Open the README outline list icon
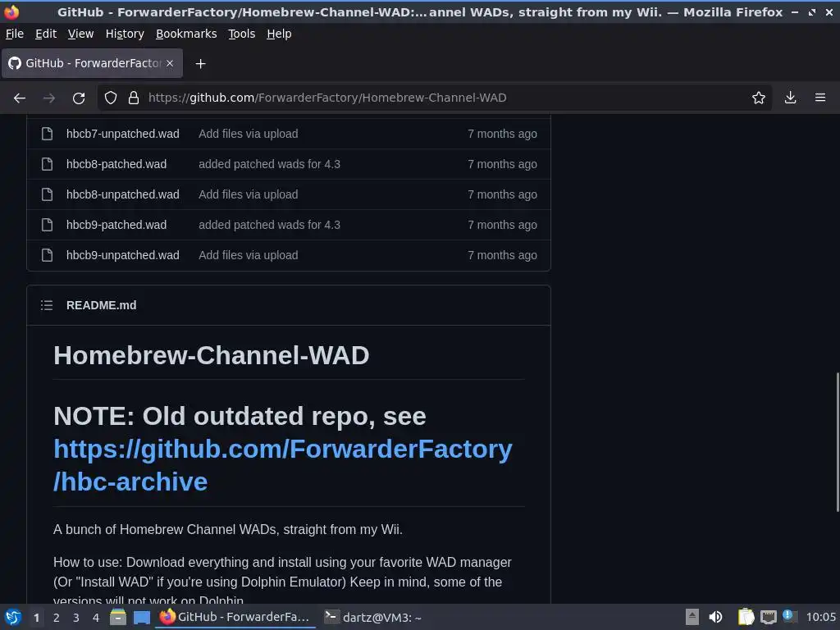 pyautogui.click(x=47, y=305)
